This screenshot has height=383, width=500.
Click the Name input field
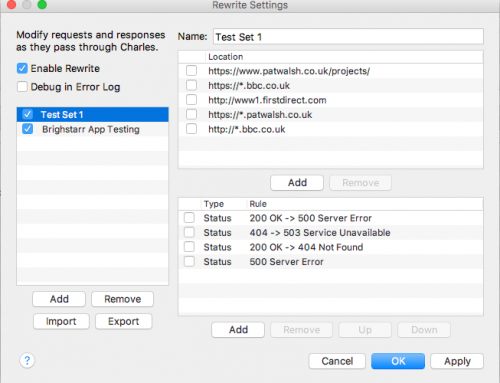[348, 37]
